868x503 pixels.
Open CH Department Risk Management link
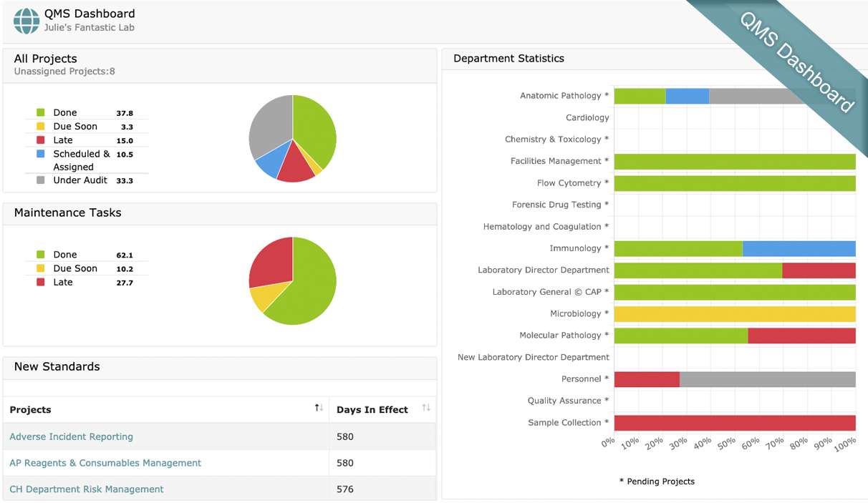tap(87, 489)
